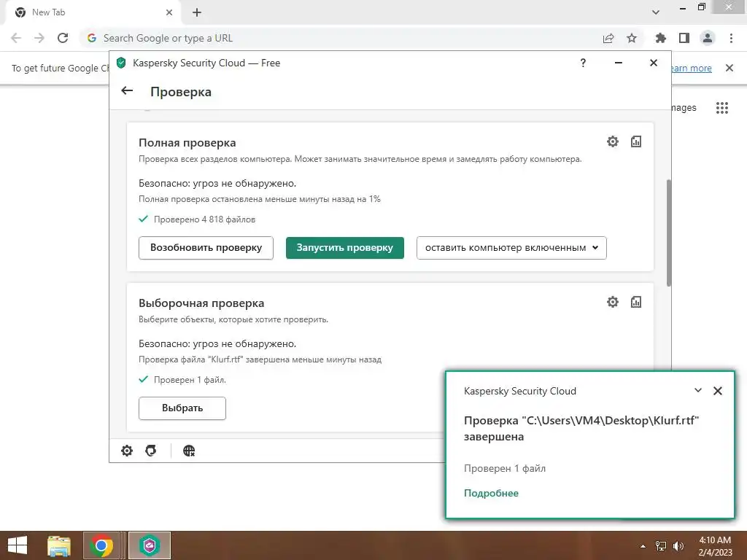Image resolution: width=747 pixels, height=560 pixels.
Task: Click Chrome back navigation arrow
Action: click(16, 38)
